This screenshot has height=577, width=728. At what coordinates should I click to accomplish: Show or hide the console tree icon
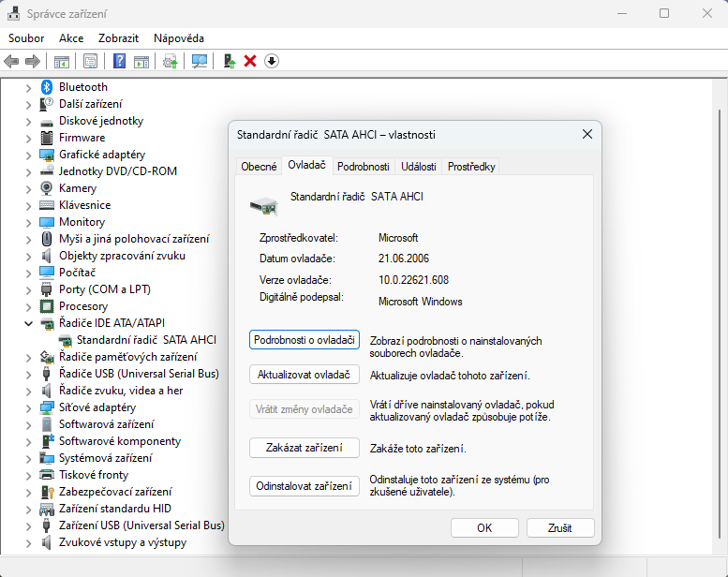tap(62, 61)
